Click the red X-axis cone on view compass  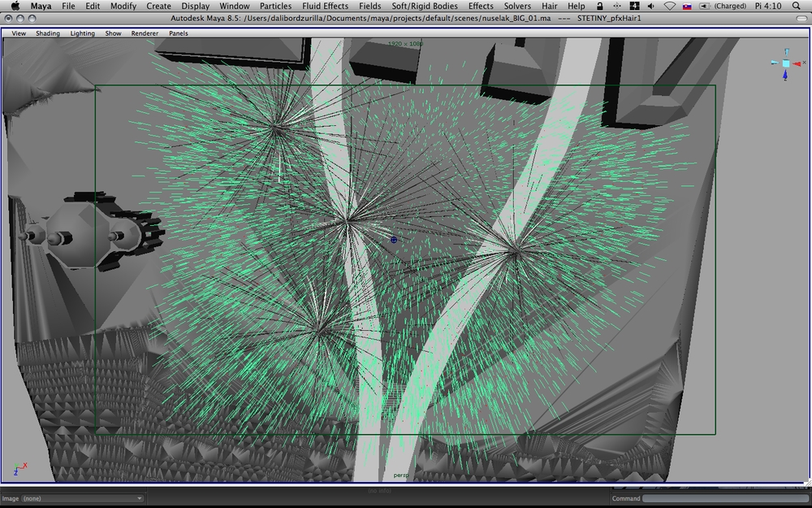click(x=799, y=63)
